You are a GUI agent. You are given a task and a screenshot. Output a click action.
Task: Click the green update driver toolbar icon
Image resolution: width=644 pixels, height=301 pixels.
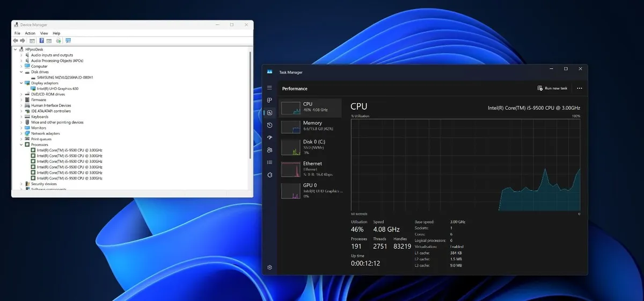coord(58,40)
